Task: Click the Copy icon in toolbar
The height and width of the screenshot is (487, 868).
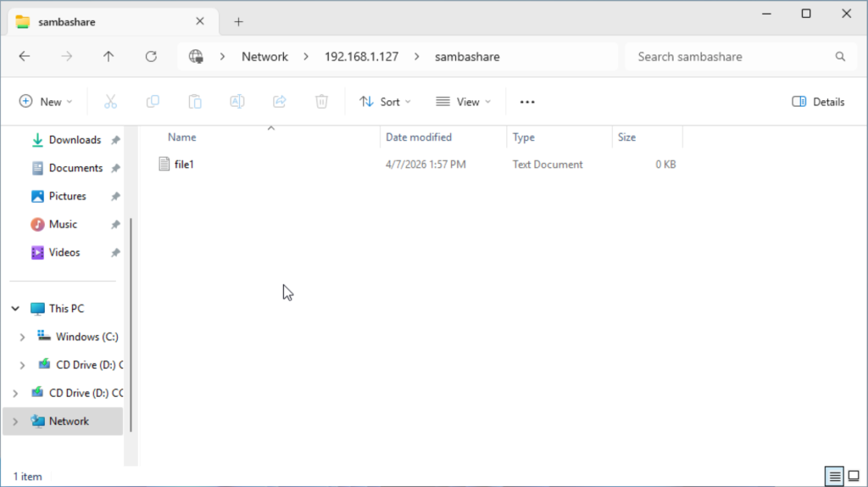Action: click(153, 102)
